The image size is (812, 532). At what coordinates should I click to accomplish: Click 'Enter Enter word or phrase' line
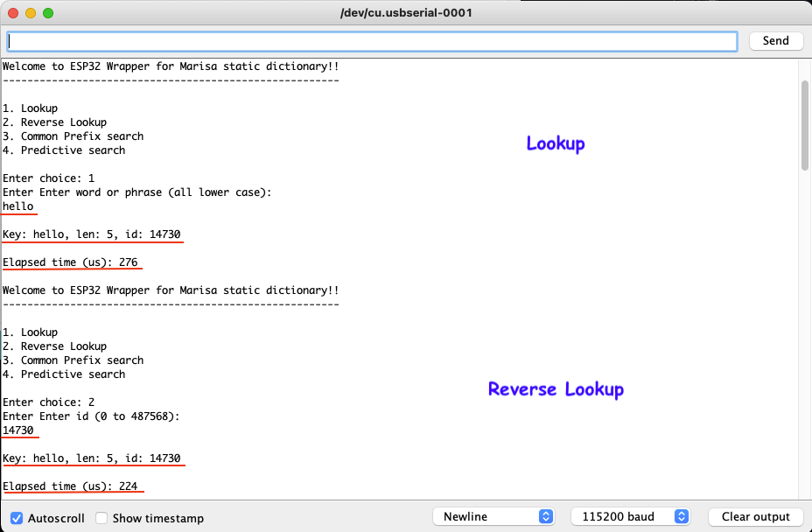point(137,192)
